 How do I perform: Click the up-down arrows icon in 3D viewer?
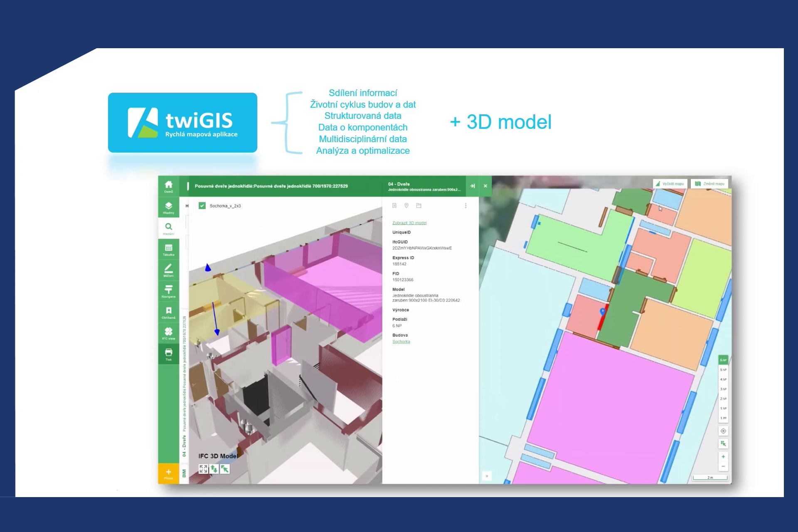214,469
